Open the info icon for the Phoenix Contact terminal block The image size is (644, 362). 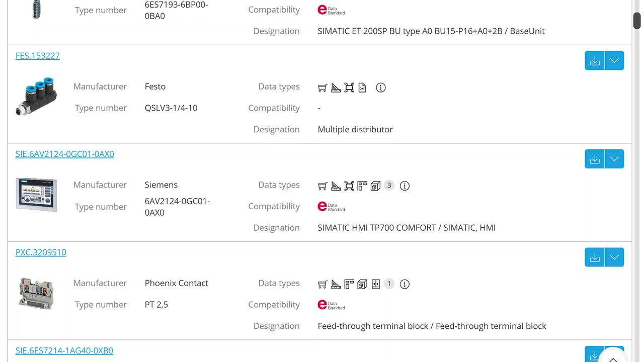[x=405, y=284]
